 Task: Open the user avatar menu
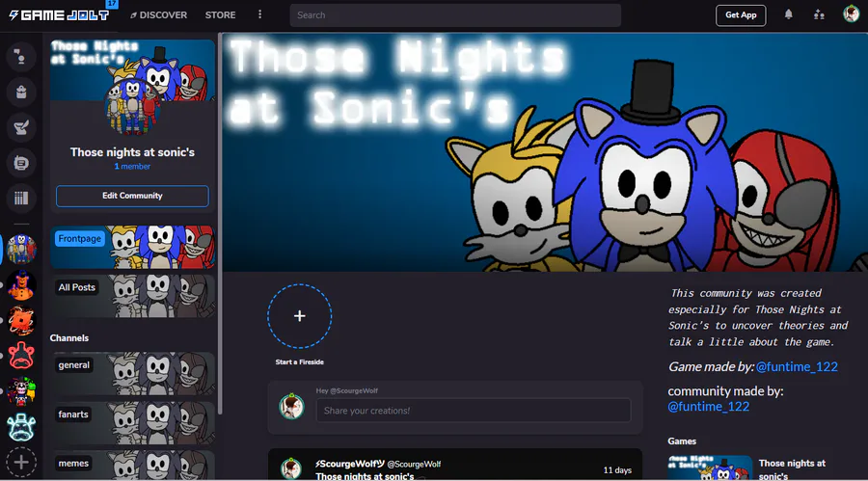(851, 13)
